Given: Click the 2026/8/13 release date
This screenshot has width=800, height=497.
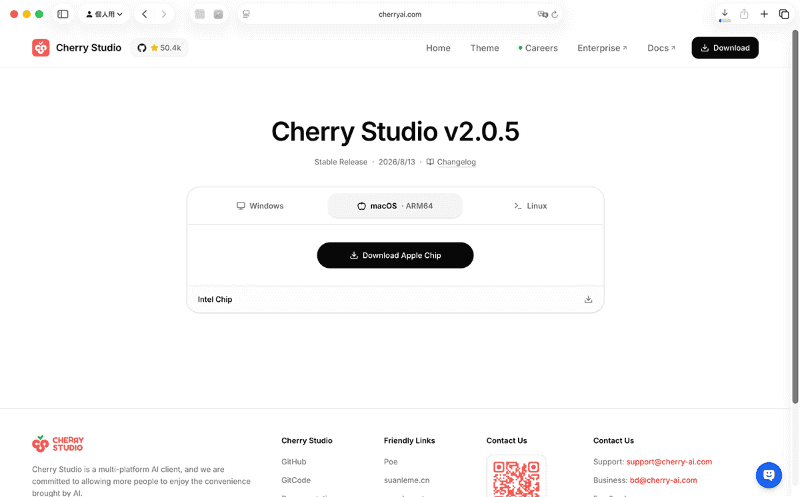Looking at the screenshot, I should tap(397, 162).
